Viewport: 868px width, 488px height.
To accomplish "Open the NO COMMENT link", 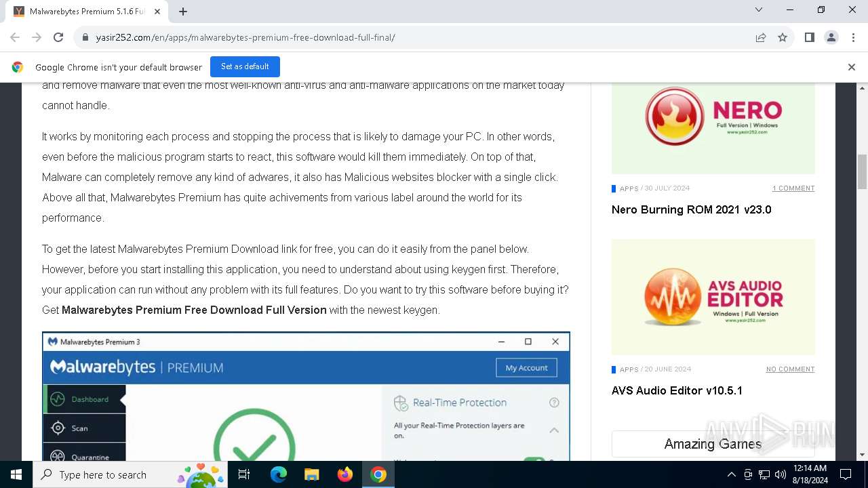I will tap(790, 369).
